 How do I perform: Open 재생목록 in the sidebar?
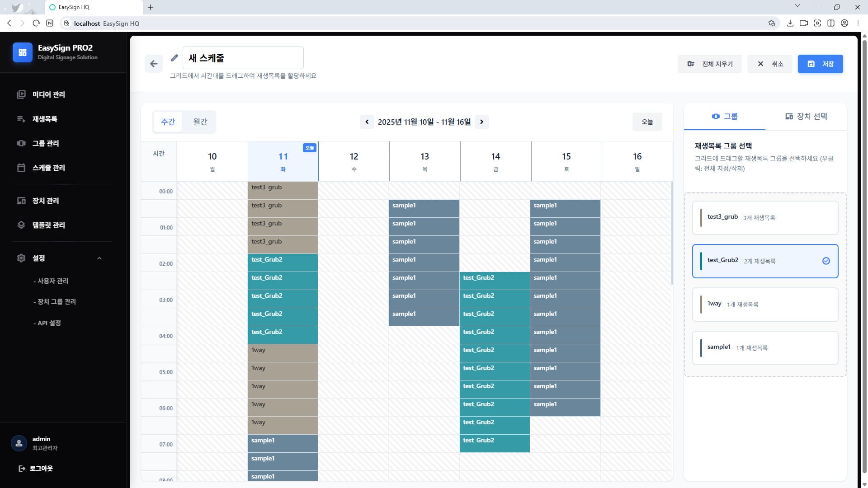click(44, 119)
